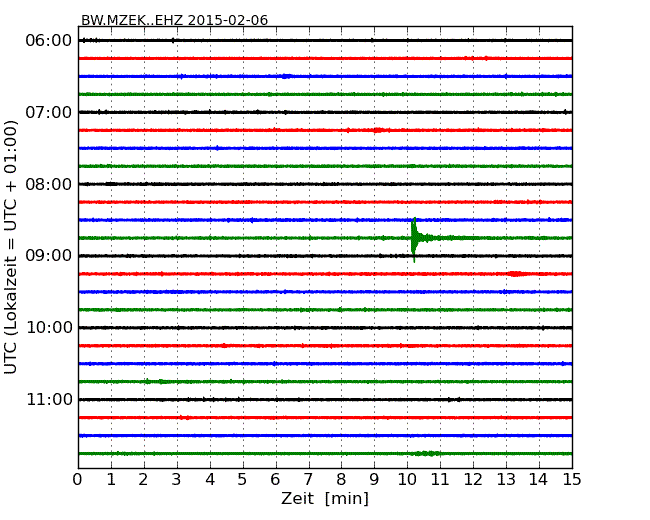Select the 10:00 tick label
The width and height of the screenshot is (650, 520).
pyautogui.click(x=48, y=328)
